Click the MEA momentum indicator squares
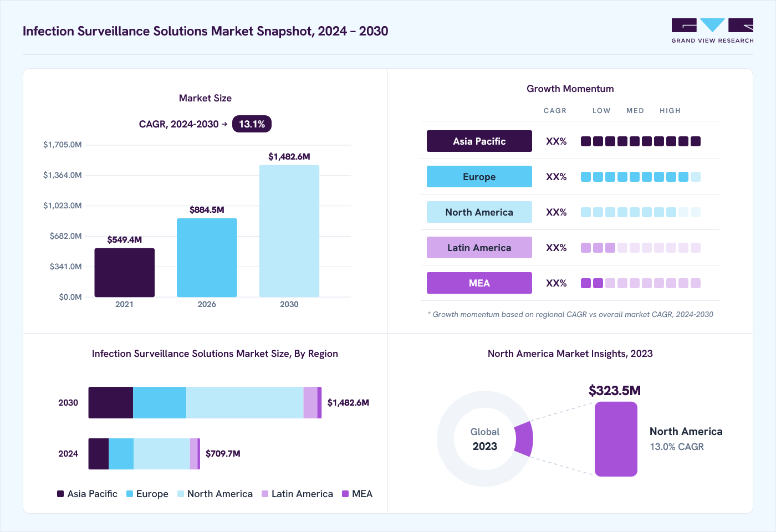 point(641,283)
